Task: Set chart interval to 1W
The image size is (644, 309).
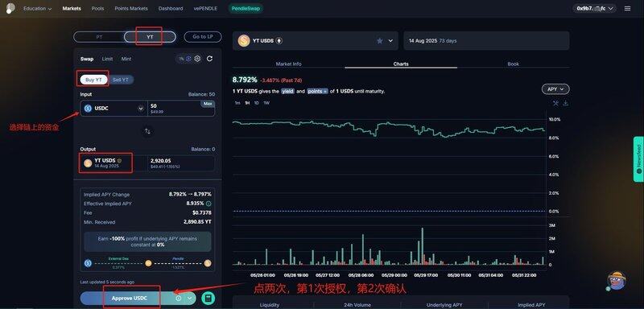Action: tap(266, 103)
